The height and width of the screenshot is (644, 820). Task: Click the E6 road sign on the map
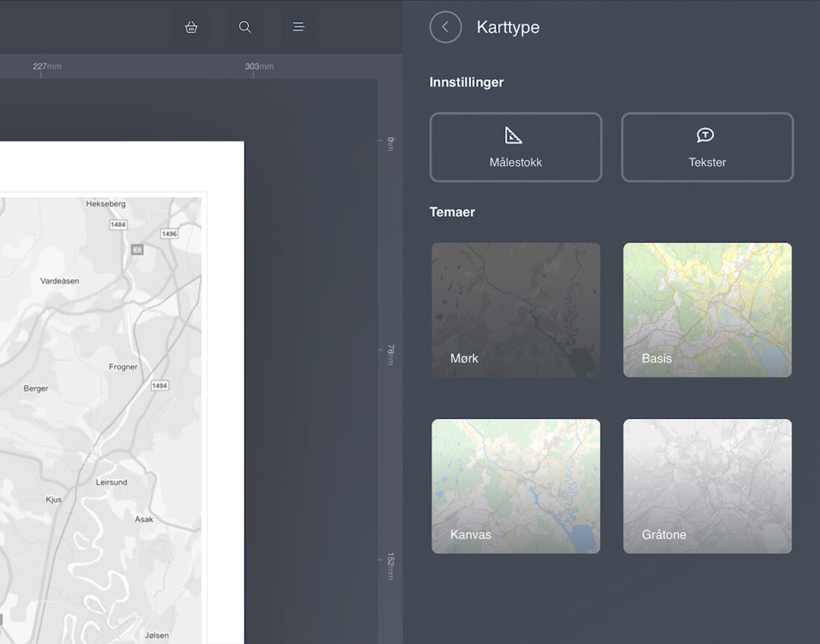tap(137, 250)
